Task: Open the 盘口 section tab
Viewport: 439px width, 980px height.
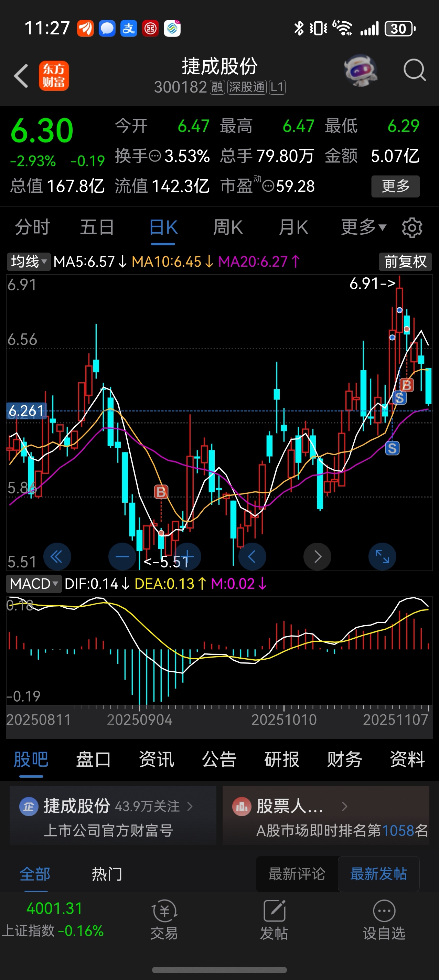Action: (94, 760)
